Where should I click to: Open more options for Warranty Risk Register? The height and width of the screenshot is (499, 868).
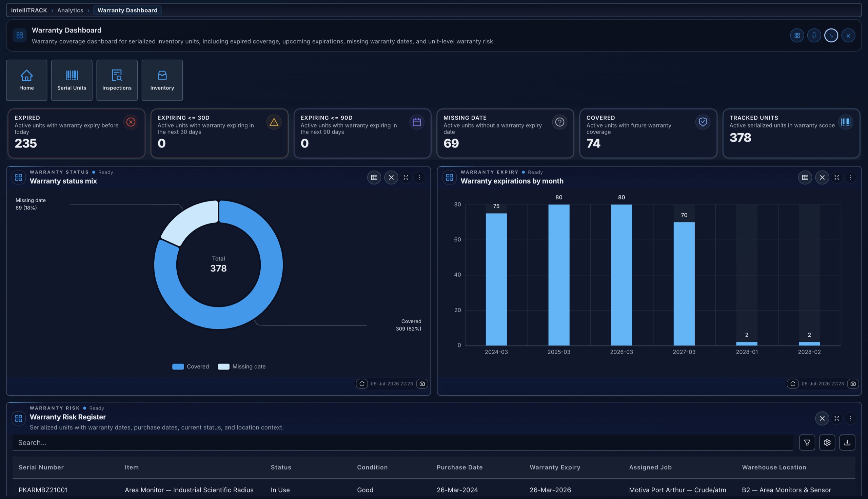coord(850,418)
